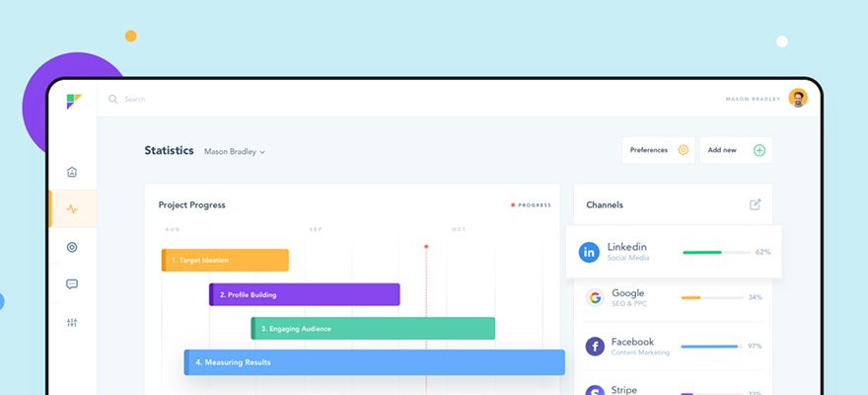This screenshot has width=868, height=395.
Task: Select the statistics pulse icon in sidebar
Action: coord(72,209)
